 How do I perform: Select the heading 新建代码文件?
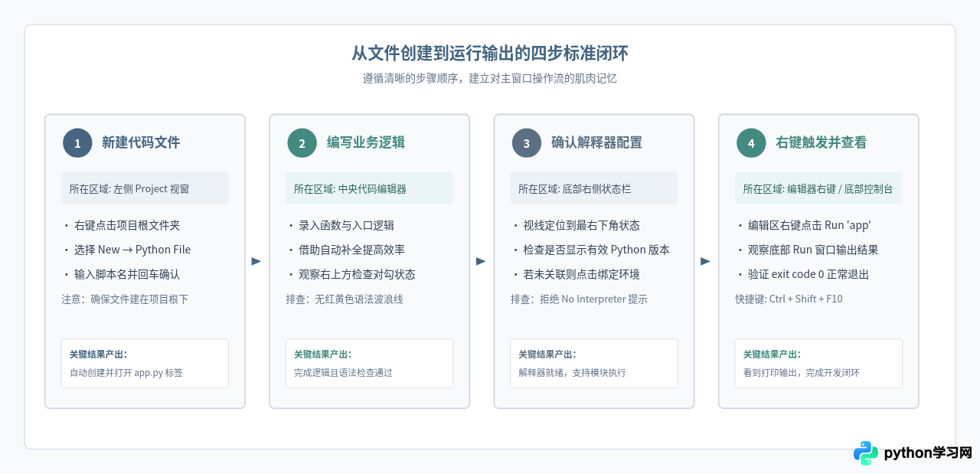[141, 142]
